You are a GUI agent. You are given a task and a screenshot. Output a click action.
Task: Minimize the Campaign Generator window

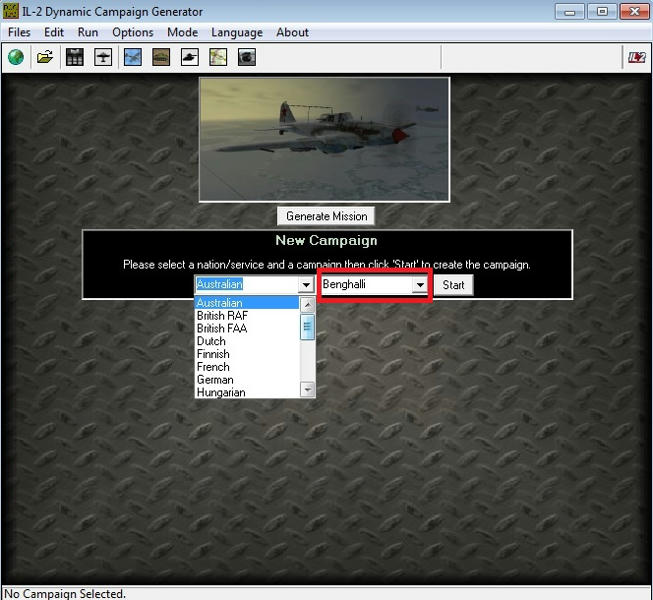[x=570, y=12]
